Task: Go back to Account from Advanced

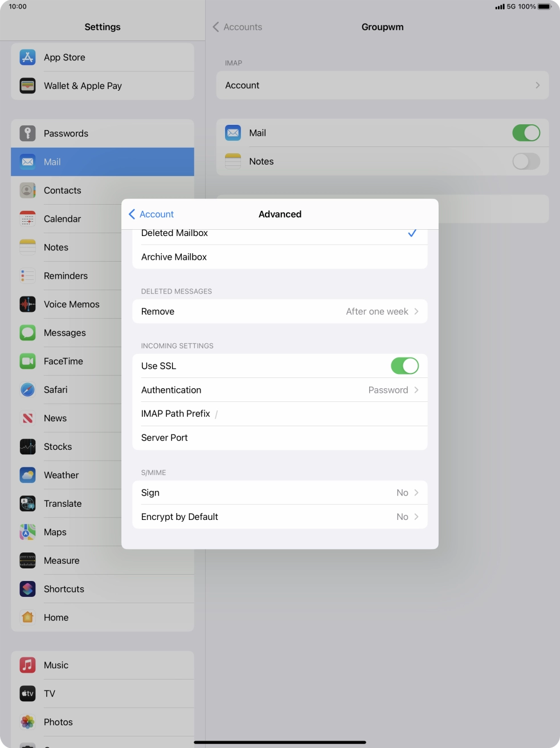Action: (152, 214)
